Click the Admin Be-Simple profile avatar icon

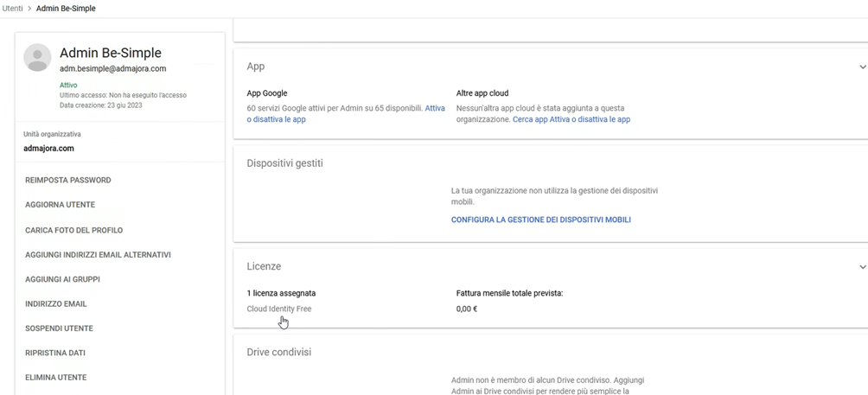click(38, 58)
